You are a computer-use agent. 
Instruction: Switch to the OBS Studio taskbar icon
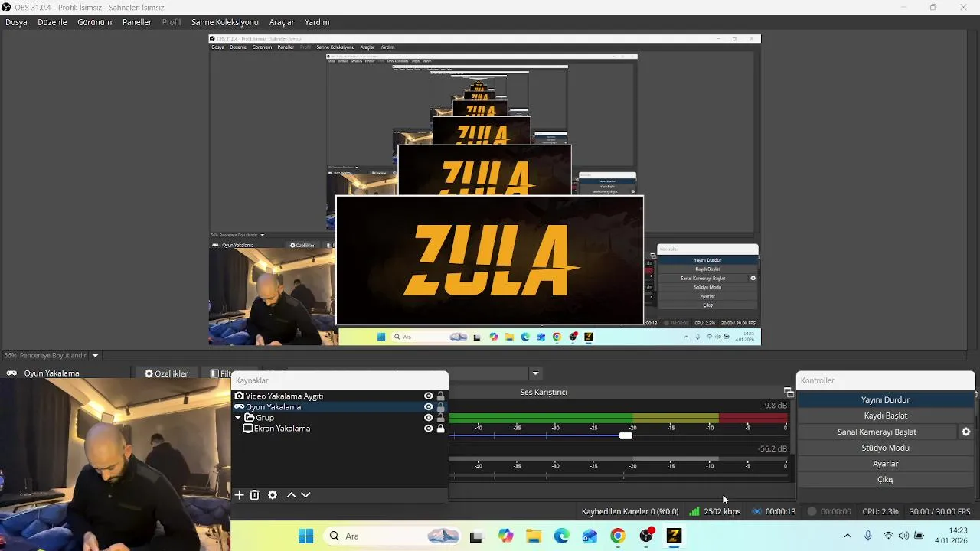pos(646,536)
